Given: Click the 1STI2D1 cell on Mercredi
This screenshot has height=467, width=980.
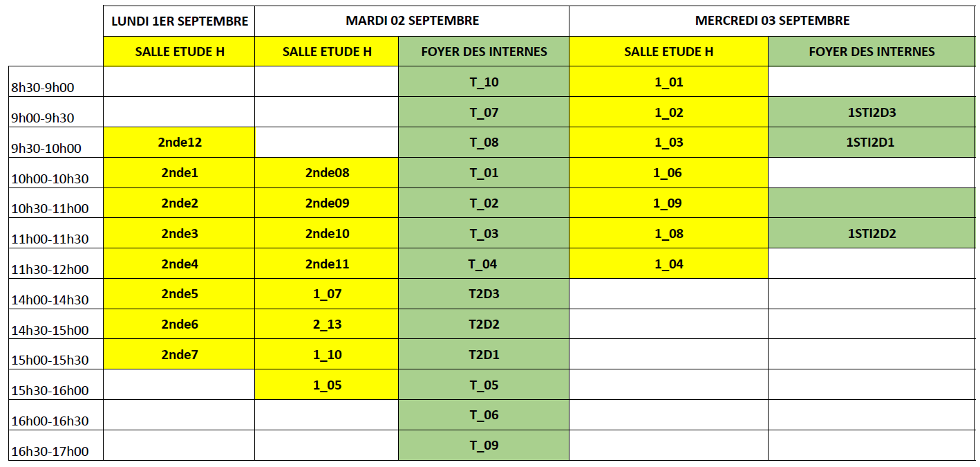Looking at the screenshot, I should click(871, 143).
